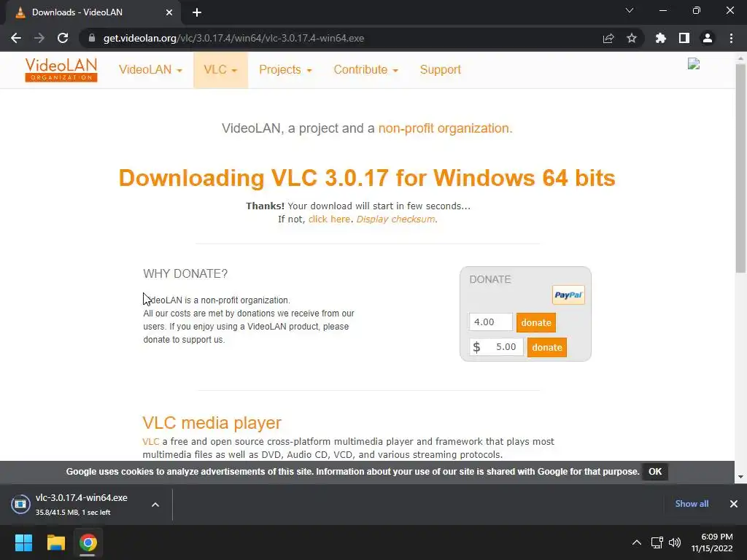The height and width of the screenshot is (560, 747).
Task: Reload the VideoLAN downloads page
Action: 63,38
